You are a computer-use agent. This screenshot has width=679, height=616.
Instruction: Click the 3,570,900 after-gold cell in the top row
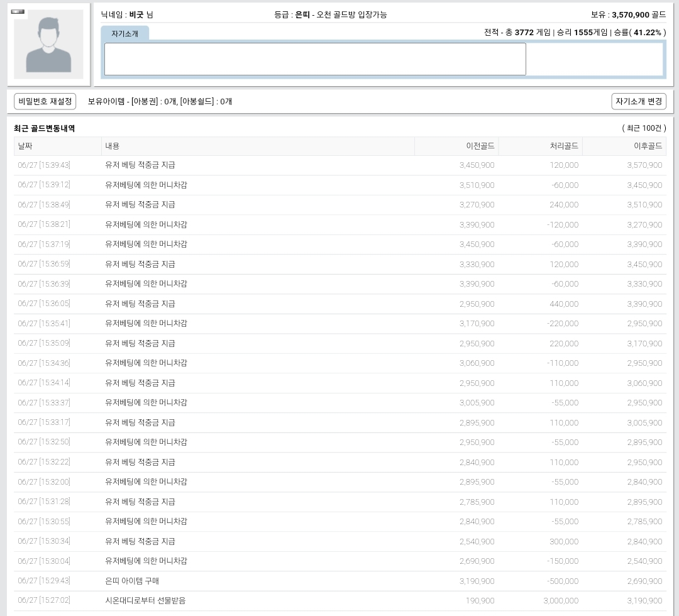point(644,165)
